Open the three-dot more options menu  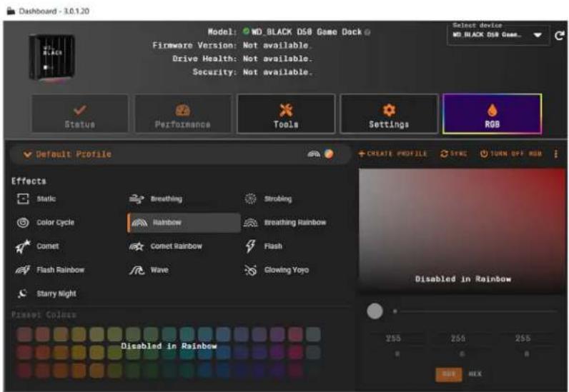coord(555,154)
